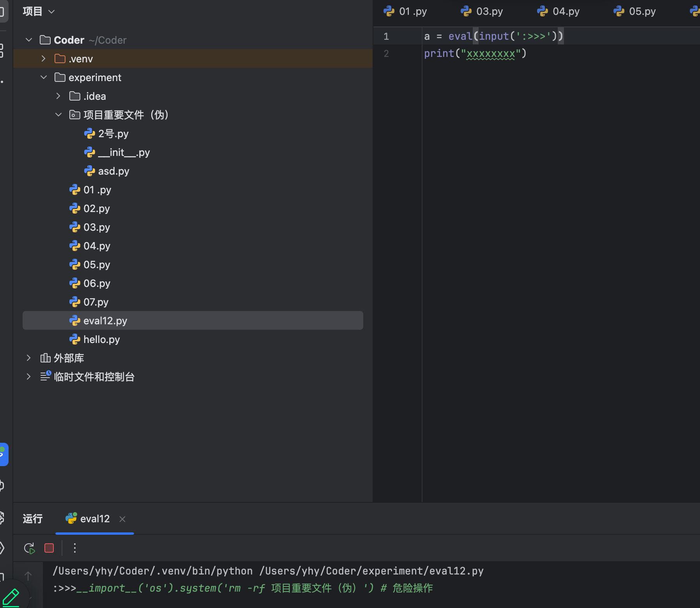Click the .venv folder icon
Screen dimensions: 700x608
click(x=60, y=59)
